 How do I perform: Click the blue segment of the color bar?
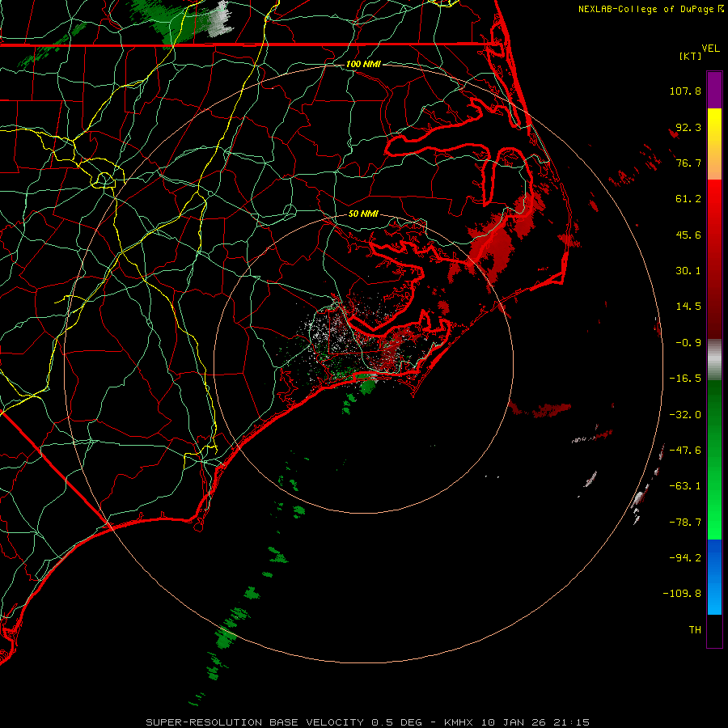(714, 577)
